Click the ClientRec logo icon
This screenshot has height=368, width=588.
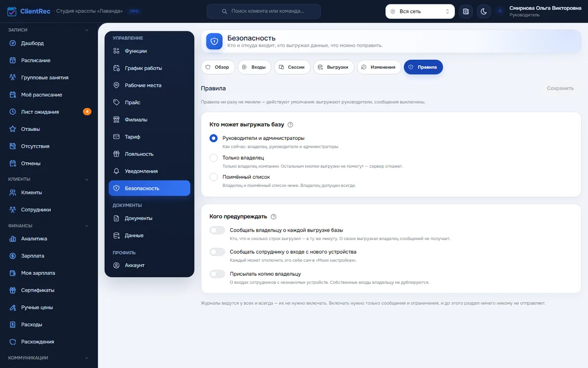pos(12,11)
